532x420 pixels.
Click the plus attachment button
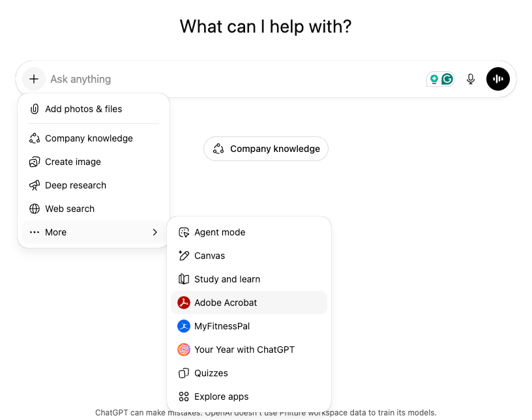[x=34, y=79]
